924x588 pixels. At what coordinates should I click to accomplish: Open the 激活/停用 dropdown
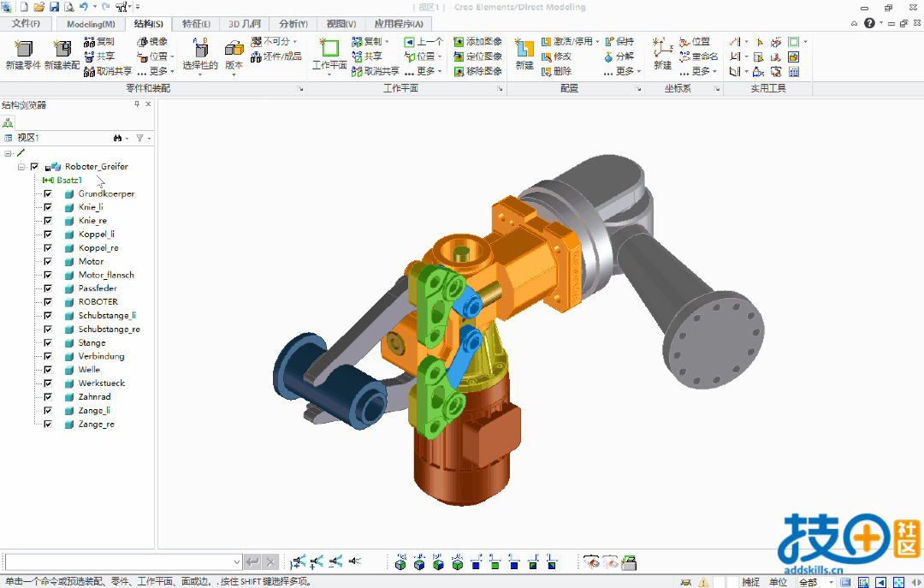click(x=597, y=42)
